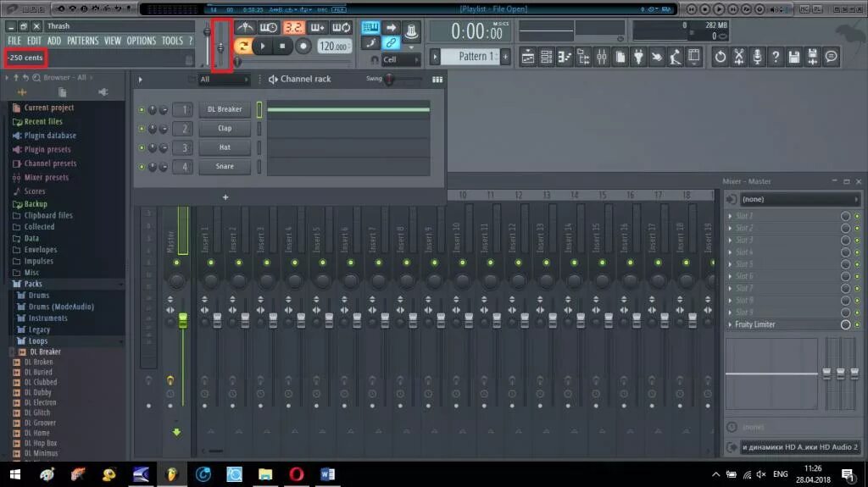This screenshot has width=868, height=487.
Task: Mute the DL Breaker channel LED
Action: point(142,109)
